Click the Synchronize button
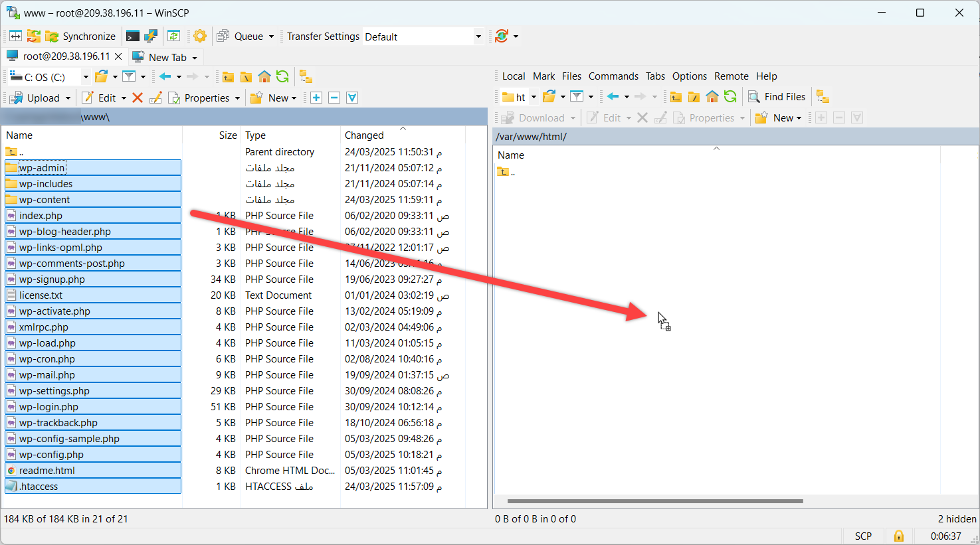The height and width of the screenshot is (545, 980). [81, 37]
